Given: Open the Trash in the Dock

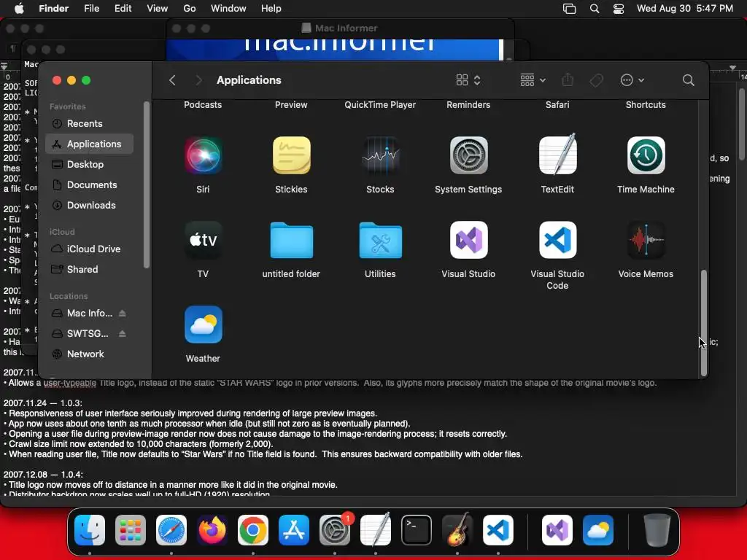Looking at the screenshot, I should tap(657, 530).
